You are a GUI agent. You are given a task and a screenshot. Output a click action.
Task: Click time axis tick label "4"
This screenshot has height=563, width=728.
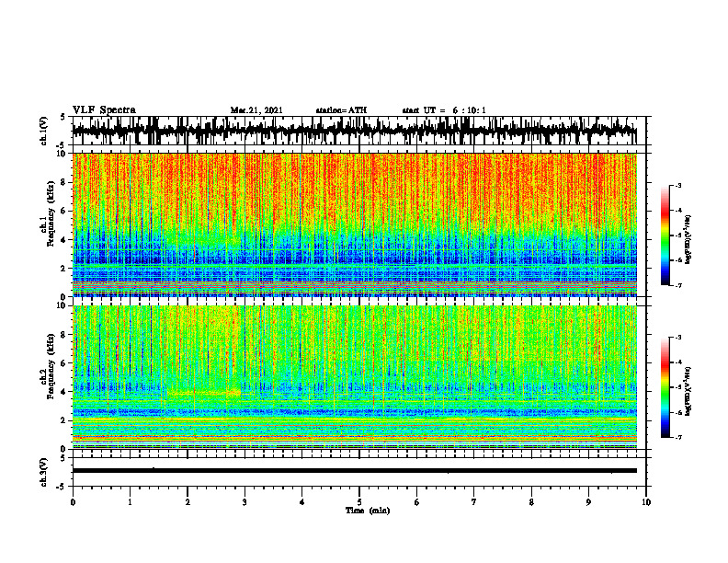coord(302,502)
